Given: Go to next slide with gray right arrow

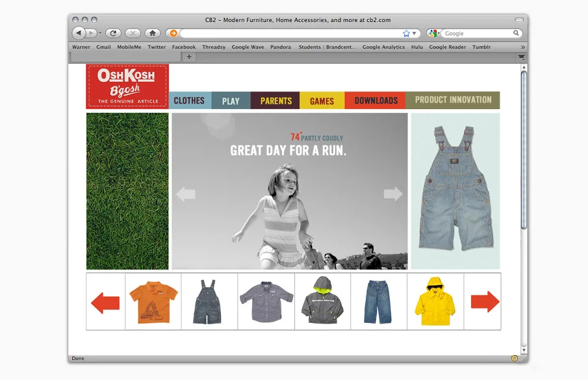Looking at the screenshot, I should 393,194.
